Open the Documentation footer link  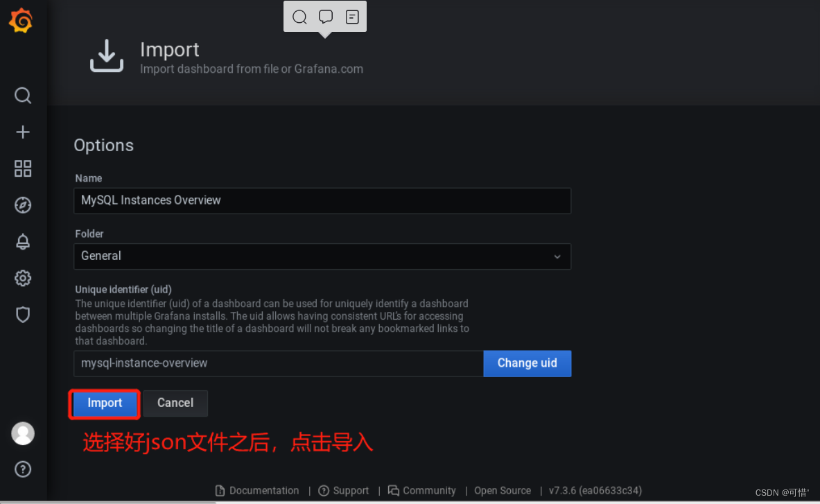264,490
